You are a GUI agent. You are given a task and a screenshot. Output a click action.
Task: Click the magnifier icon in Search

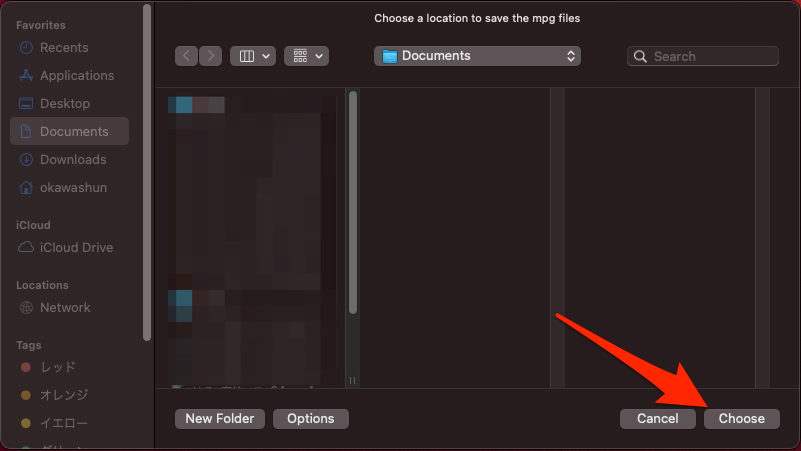(x=640, y=56)
